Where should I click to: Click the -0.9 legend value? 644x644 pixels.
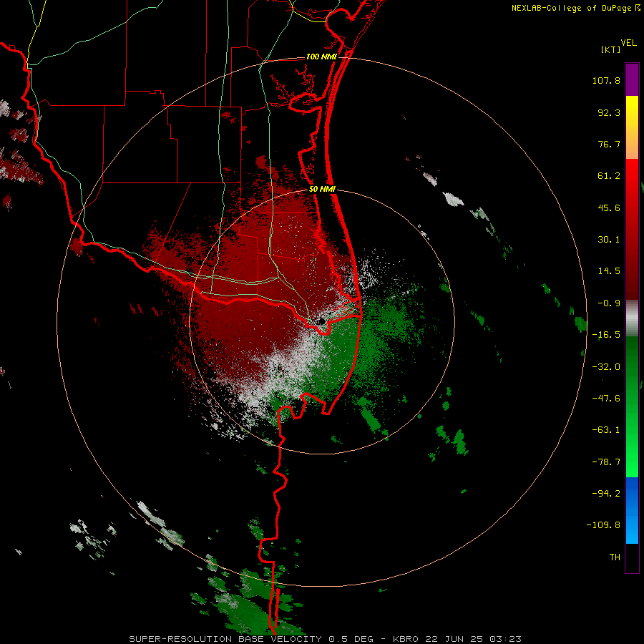pos(609,303)
